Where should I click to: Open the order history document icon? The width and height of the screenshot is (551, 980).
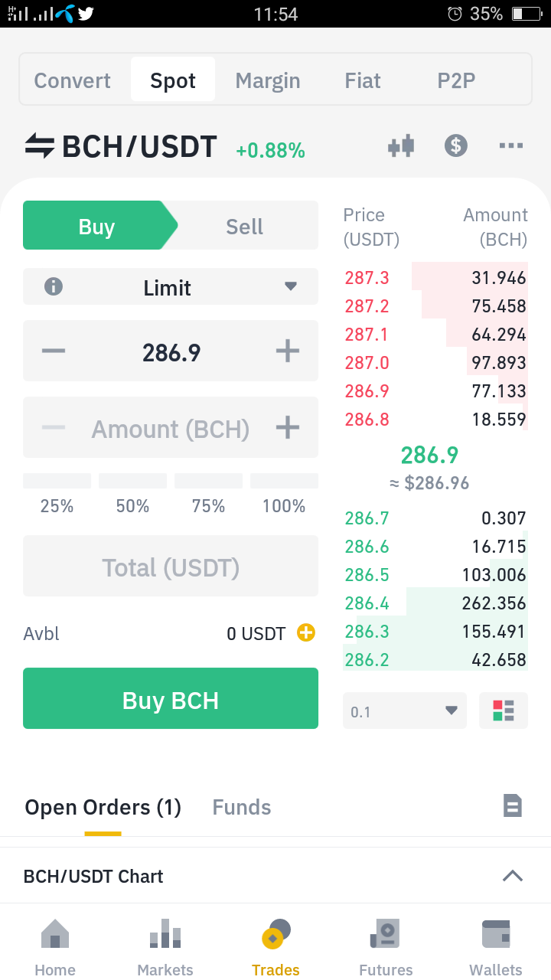[x=512, y=805]
